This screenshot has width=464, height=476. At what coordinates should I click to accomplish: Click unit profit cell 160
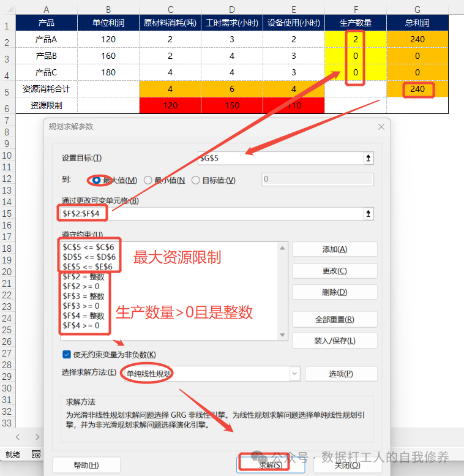(108, 56)
